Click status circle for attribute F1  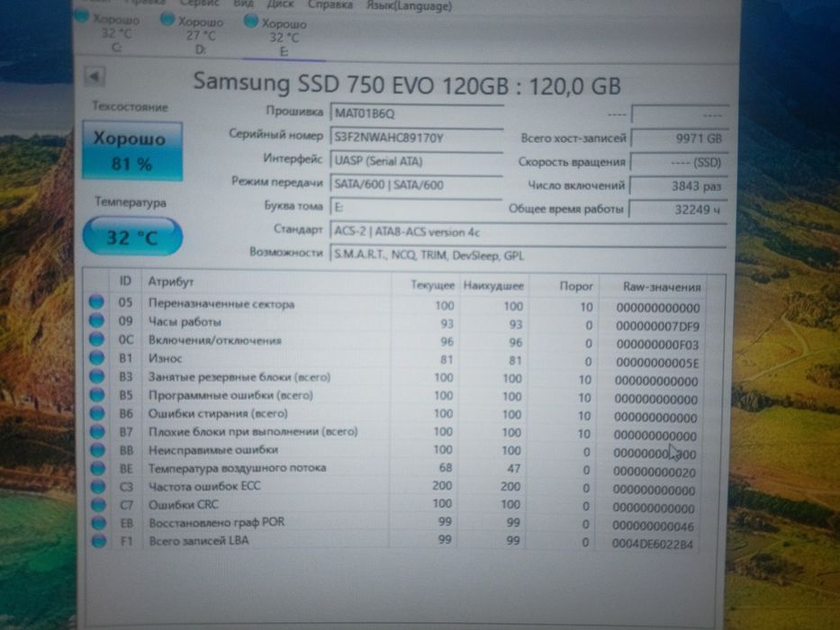coord(99,541)
